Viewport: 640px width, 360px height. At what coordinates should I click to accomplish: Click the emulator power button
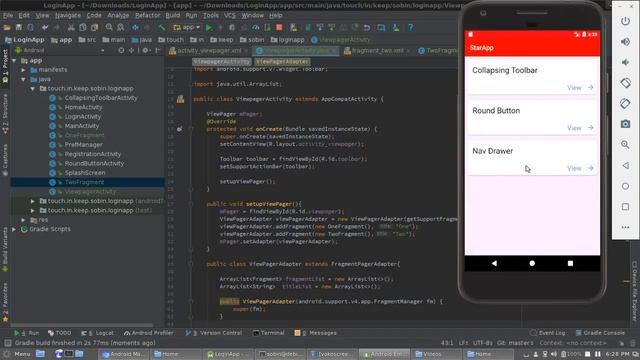[x=625, y=21]
